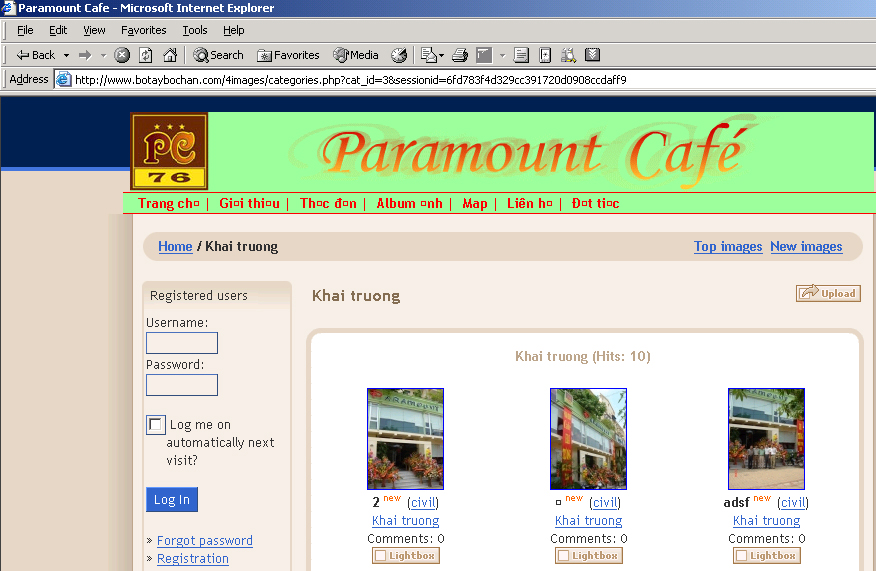Click the PC 76 logo

169,151
